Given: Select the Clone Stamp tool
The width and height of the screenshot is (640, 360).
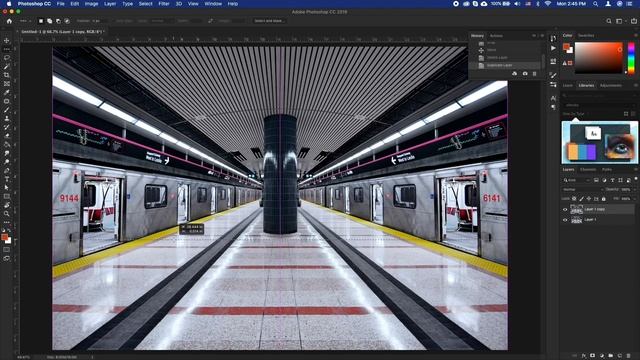Looking at the screenshot, I should click(7, 118).
